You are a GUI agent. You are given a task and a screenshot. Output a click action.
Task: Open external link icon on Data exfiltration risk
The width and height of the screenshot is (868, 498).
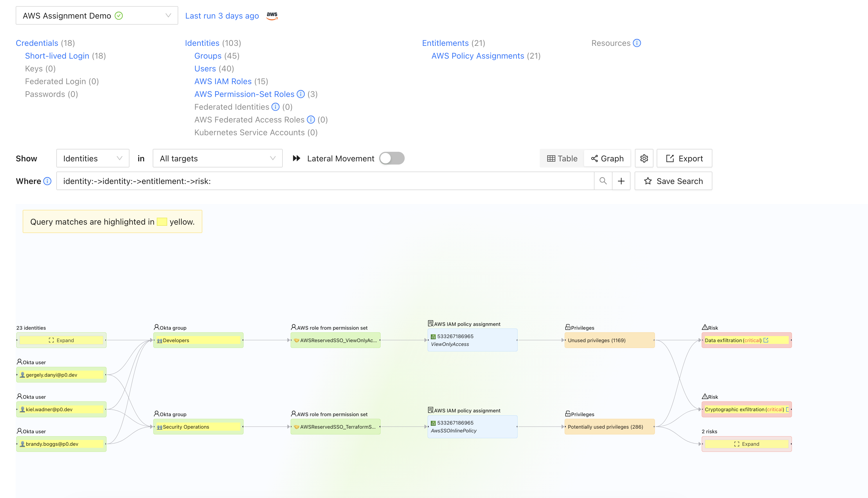pos(766,340)
